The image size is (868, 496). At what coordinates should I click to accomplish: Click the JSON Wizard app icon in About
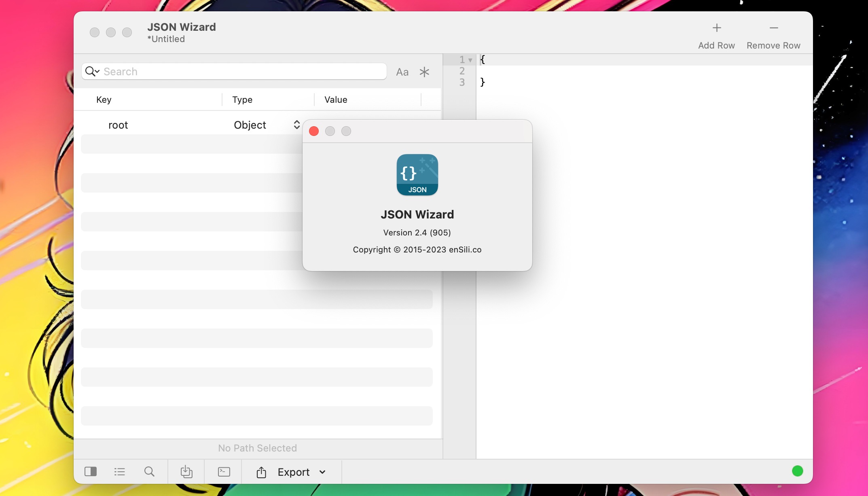[417, 175]
